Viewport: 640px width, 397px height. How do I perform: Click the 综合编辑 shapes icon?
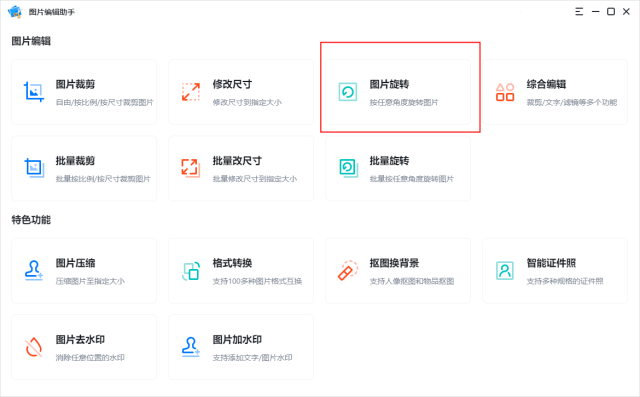point(505,92)
